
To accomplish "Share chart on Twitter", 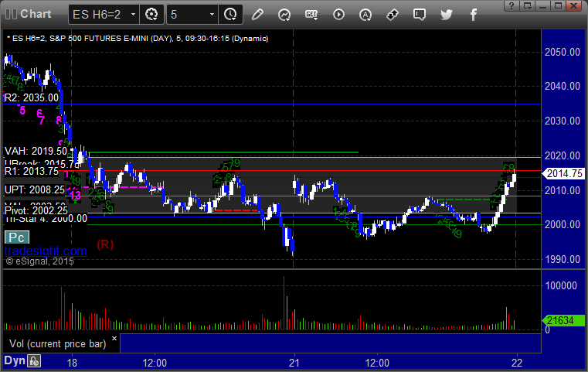I will click(447, 14).
